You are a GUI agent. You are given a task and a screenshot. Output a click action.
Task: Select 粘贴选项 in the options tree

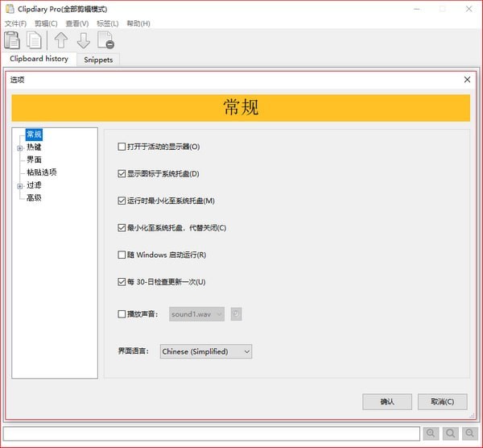pyautogui.click(x=42, y=172)
